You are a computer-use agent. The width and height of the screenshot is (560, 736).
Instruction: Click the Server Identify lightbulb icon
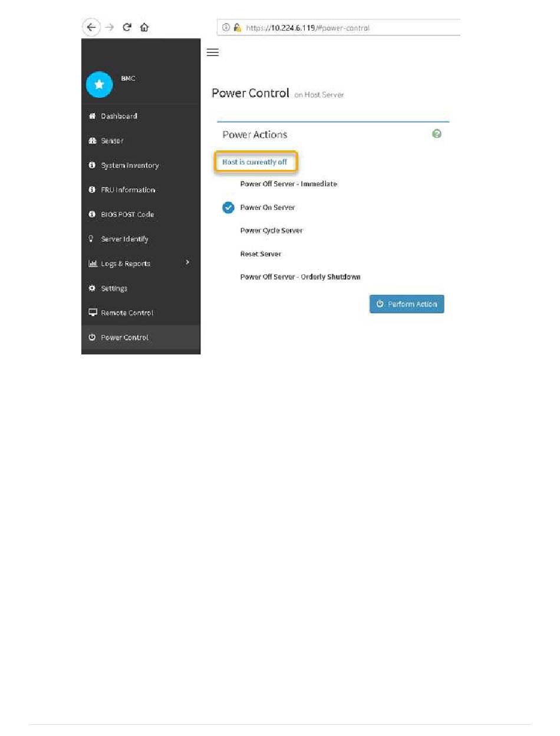tap(92, 239)
